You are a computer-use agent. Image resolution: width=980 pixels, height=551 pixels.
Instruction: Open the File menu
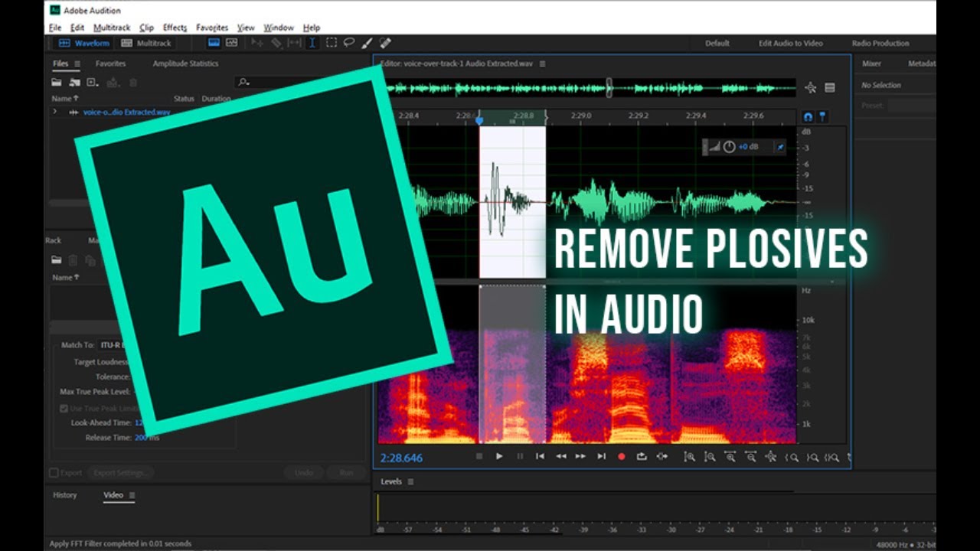(x=55, y=28)
